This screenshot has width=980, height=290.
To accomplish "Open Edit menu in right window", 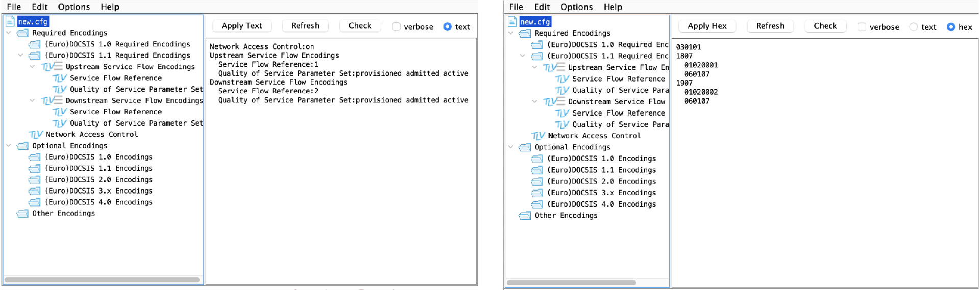I will (x=542, y=7).
